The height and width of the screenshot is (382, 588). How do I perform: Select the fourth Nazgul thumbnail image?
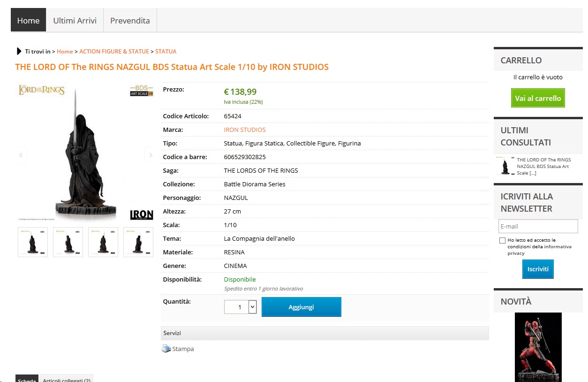138,242
